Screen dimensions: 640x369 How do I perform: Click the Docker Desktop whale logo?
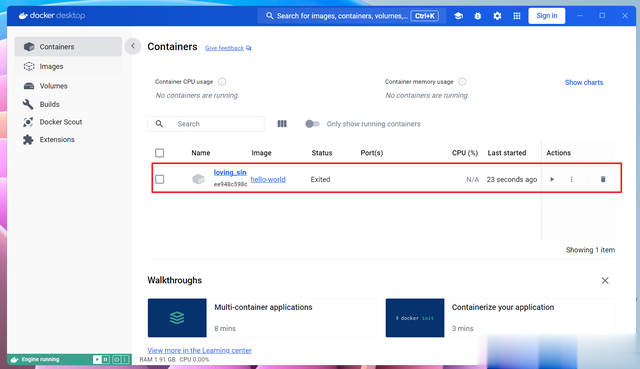[x=23, y=16]
